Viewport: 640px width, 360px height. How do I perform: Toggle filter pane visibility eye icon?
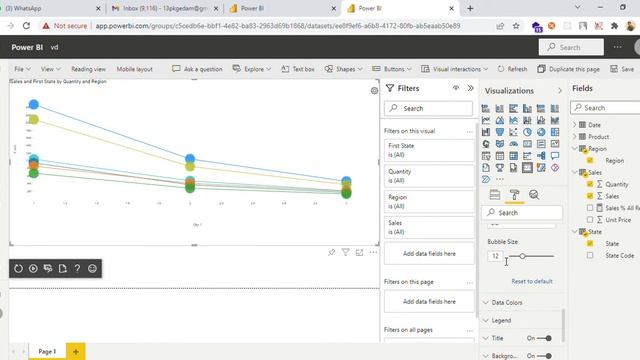coord(456,88)
